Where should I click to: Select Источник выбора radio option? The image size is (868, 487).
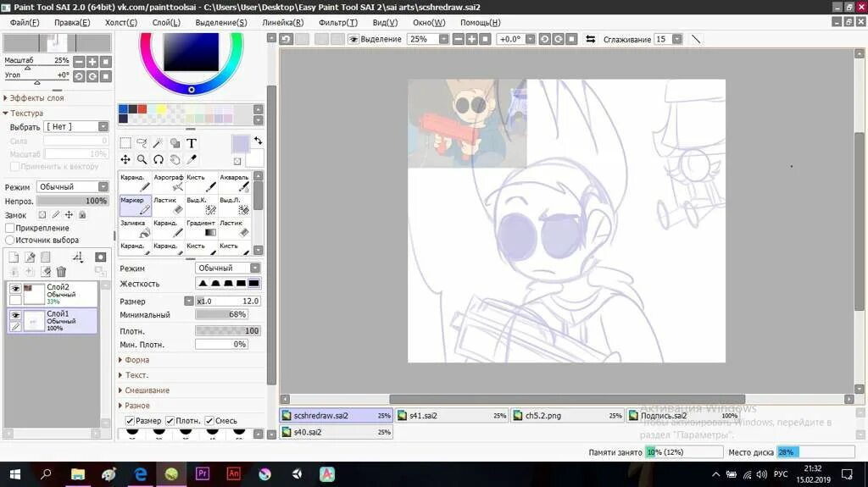(9, 241)
